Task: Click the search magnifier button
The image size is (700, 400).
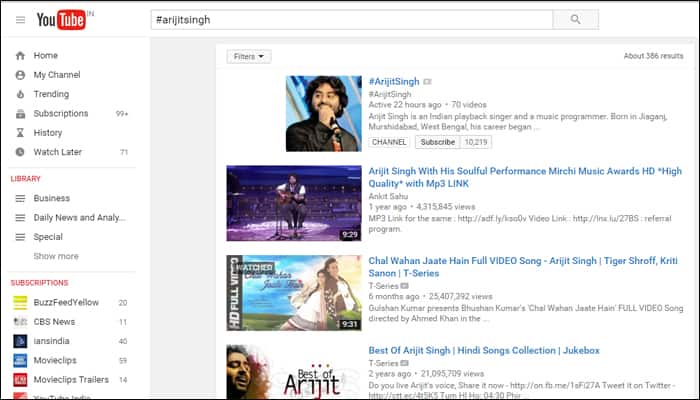Action: (575, 20)
